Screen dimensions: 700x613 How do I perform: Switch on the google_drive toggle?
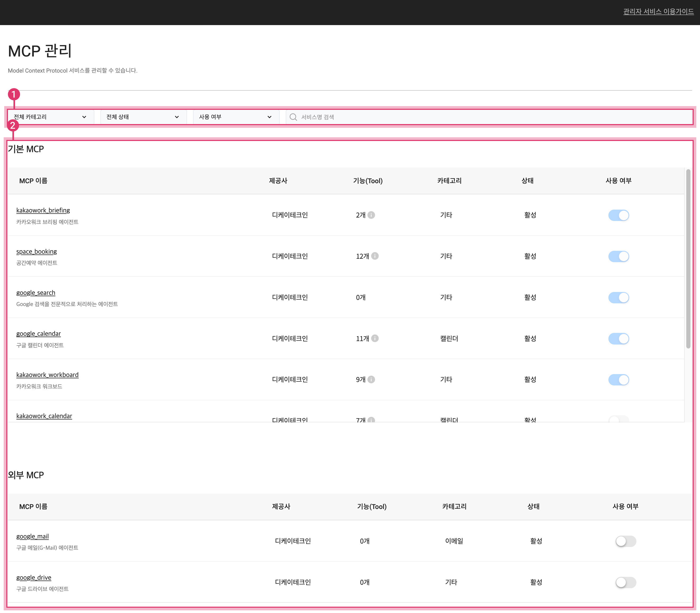626,582
